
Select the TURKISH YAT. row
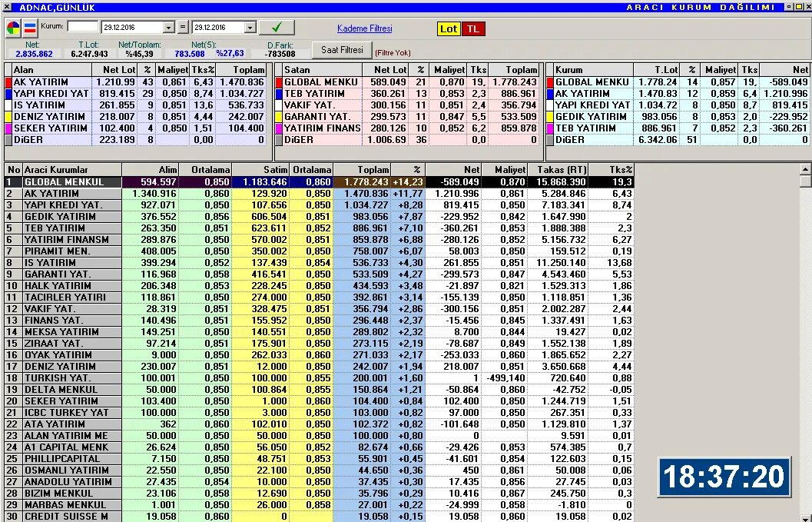coord(320,378)
